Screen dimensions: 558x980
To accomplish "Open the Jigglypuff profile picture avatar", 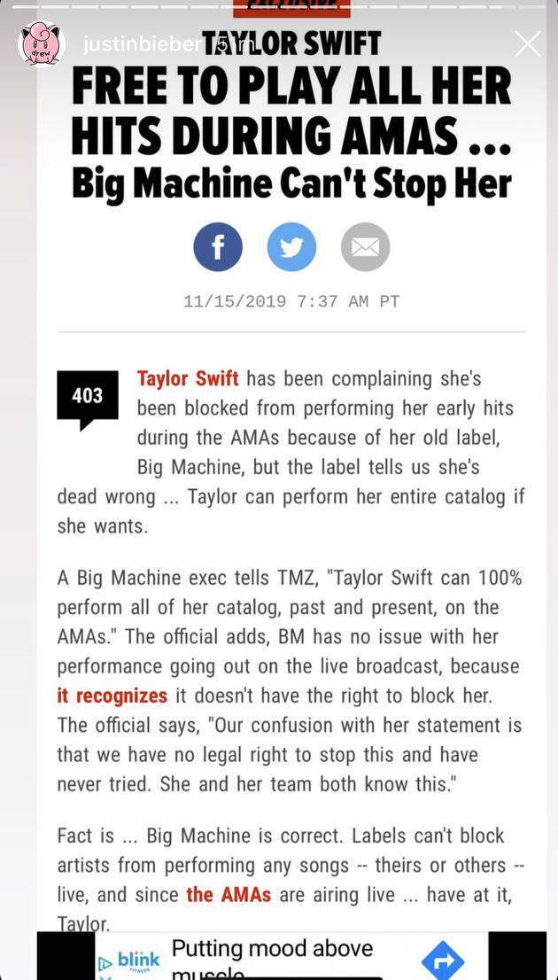I will point(42,43).
